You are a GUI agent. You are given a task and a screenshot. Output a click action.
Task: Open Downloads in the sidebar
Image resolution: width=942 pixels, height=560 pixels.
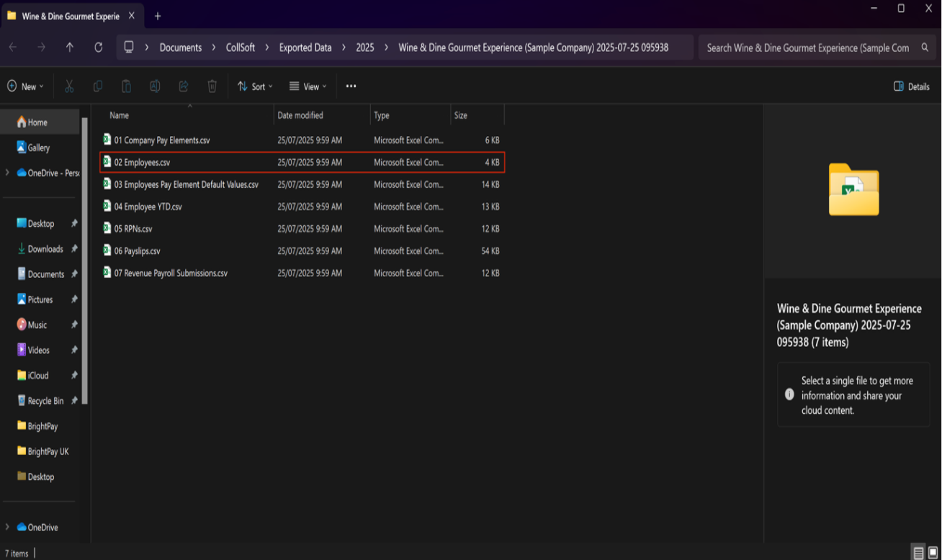[x=40, y=249]
